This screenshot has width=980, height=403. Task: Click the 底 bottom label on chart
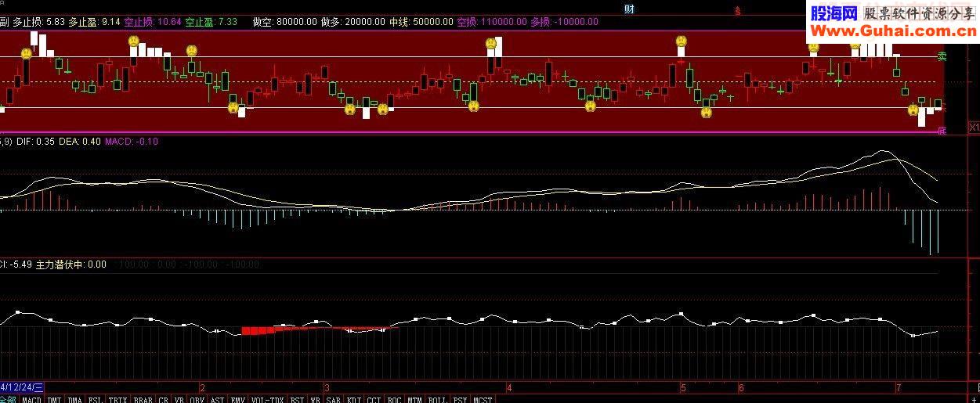click(x=942, y=131)
